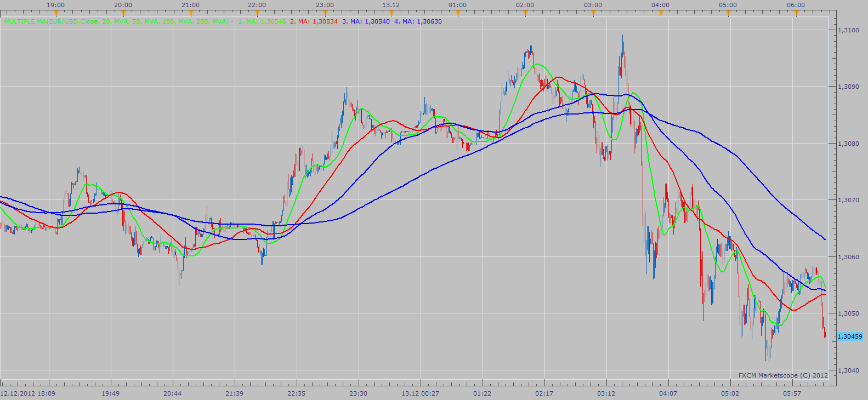Screen dimensions: 868x400
Task: Select the orange marker below 21:00
Action: 191,13
